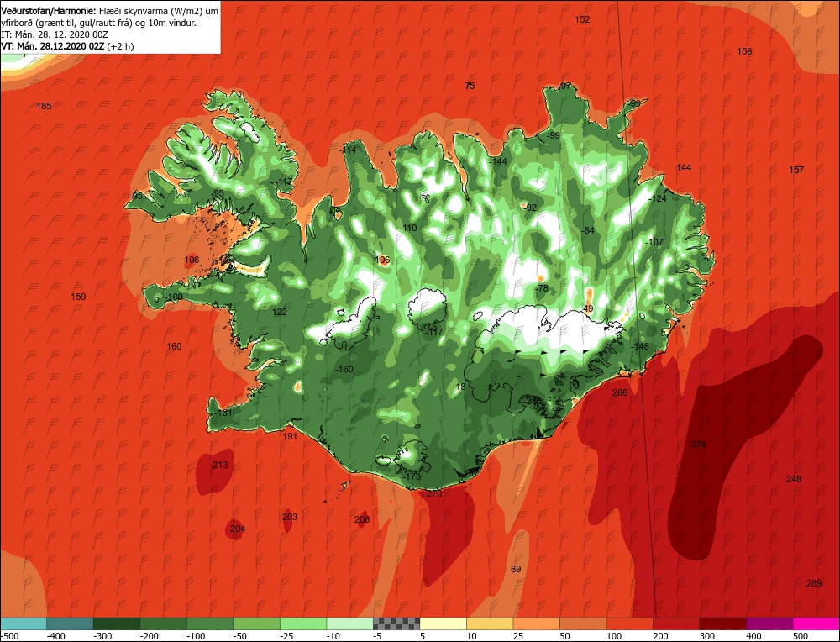Click the 213 value in the dark red patch
Screen dimensions: 840x642
(x=220, y=465)
